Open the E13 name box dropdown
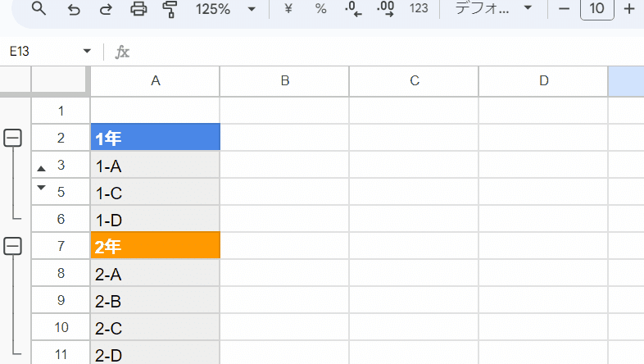644x364 pixels. pyautogui.click(x=87, y=52)
